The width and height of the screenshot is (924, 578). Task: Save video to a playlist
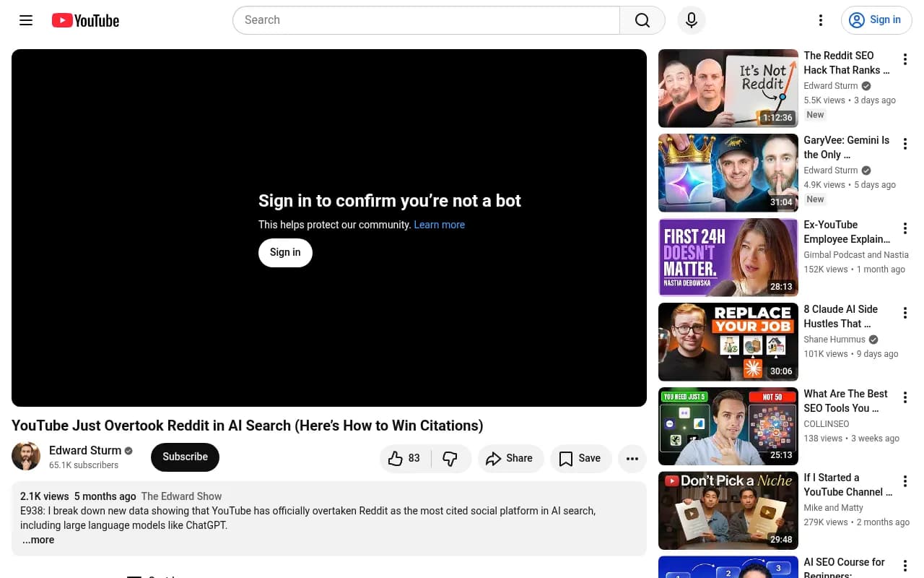click(x=580, y=458)
